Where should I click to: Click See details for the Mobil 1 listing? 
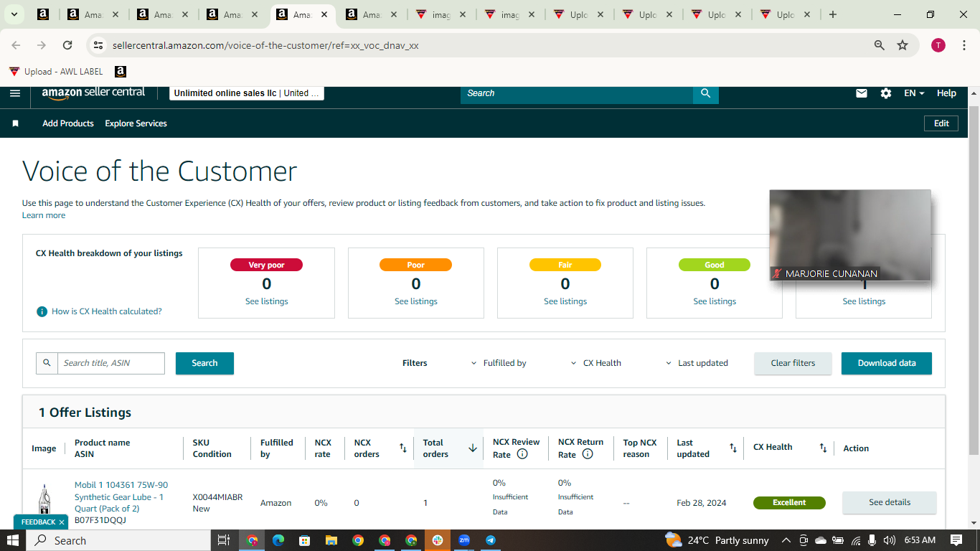pyautogui.click(x=890, y=502)
